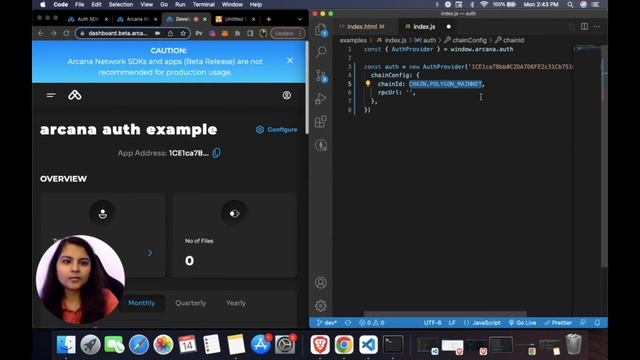Copy the App Address with the copy icon
Screen dimensions: 640x360
point(216,153)
